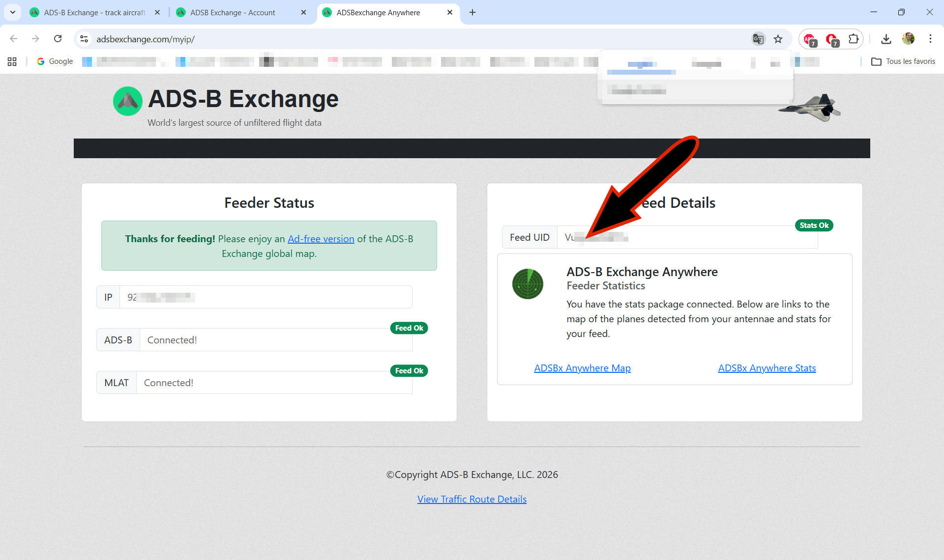Viewport: 944px width, 560px height.
Task: Click the Feeder Statistics subtitle
Action: coord(606,286)
